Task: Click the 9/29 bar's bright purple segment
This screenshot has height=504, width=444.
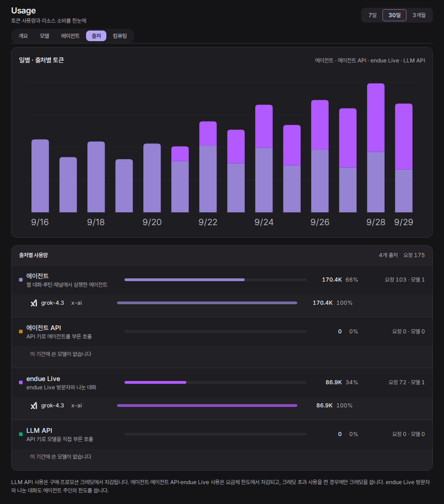Action: tap(404, 136)
